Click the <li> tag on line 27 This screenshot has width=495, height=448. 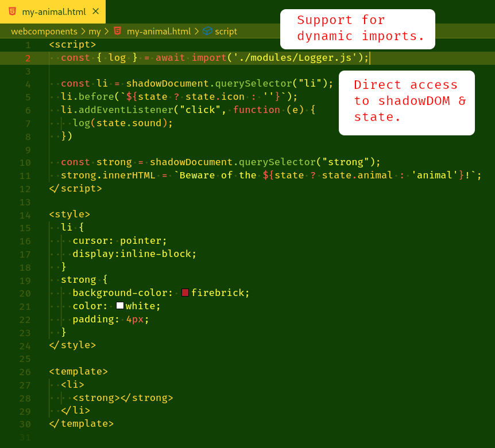pos(72,385)
